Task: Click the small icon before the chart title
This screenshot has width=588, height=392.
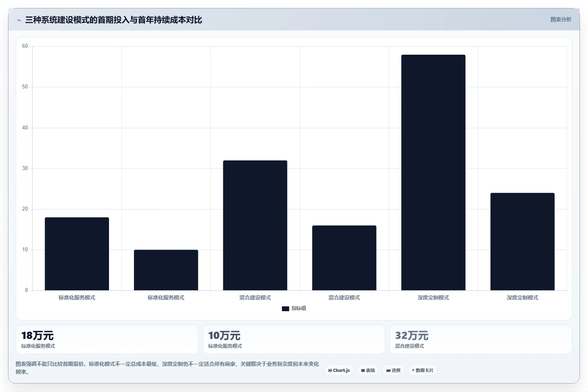Action: click(19, 20)
